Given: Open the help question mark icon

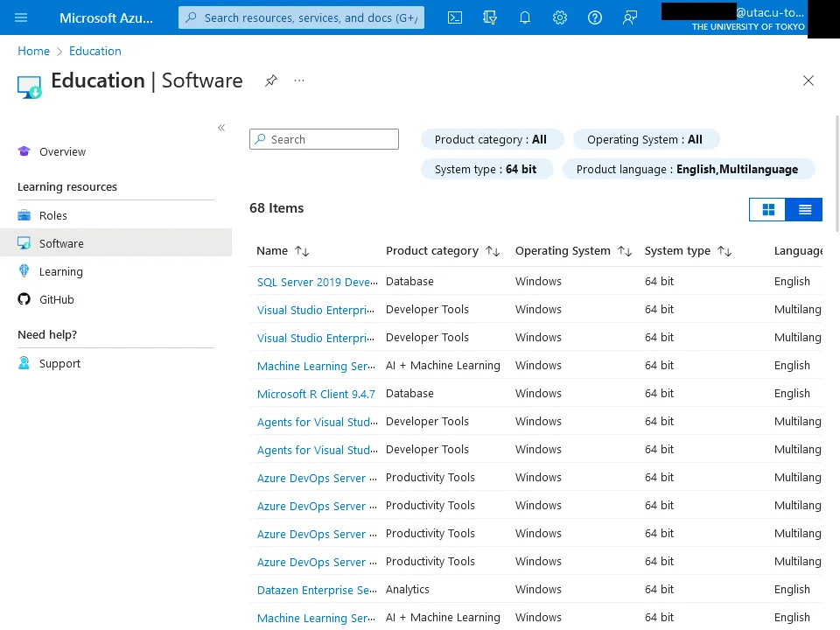Looking at the screenshot, I should click(595, 17).
